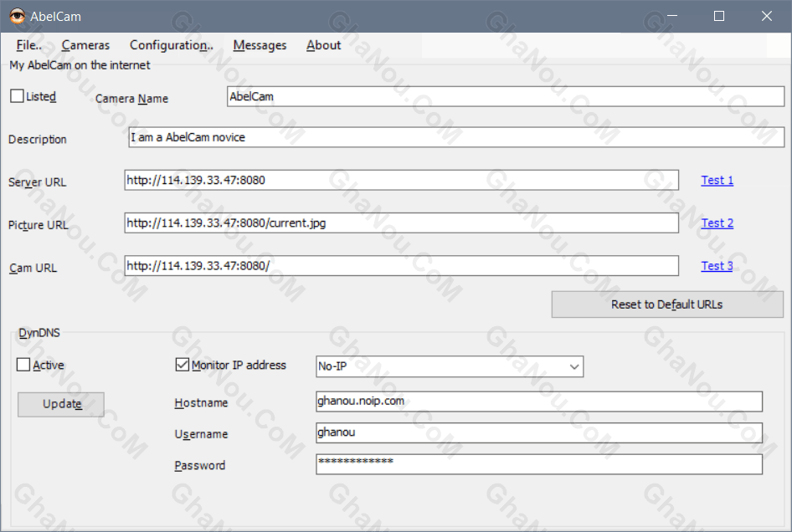This screenshot has width=792, height=532.
Task: Enable the Listed checkbox
Action: click(x=17, y=96)
